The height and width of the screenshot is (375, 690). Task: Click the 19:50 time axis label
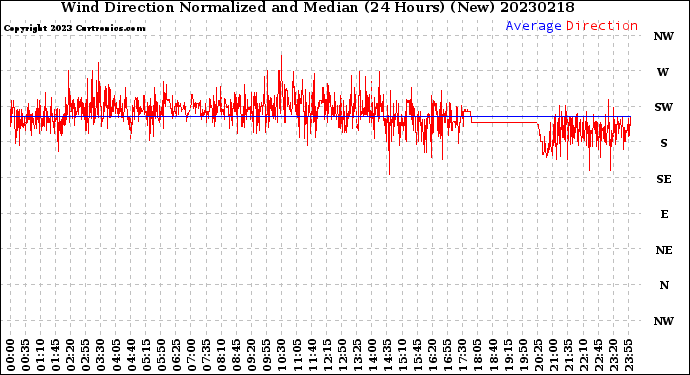[x=522, y=355]
